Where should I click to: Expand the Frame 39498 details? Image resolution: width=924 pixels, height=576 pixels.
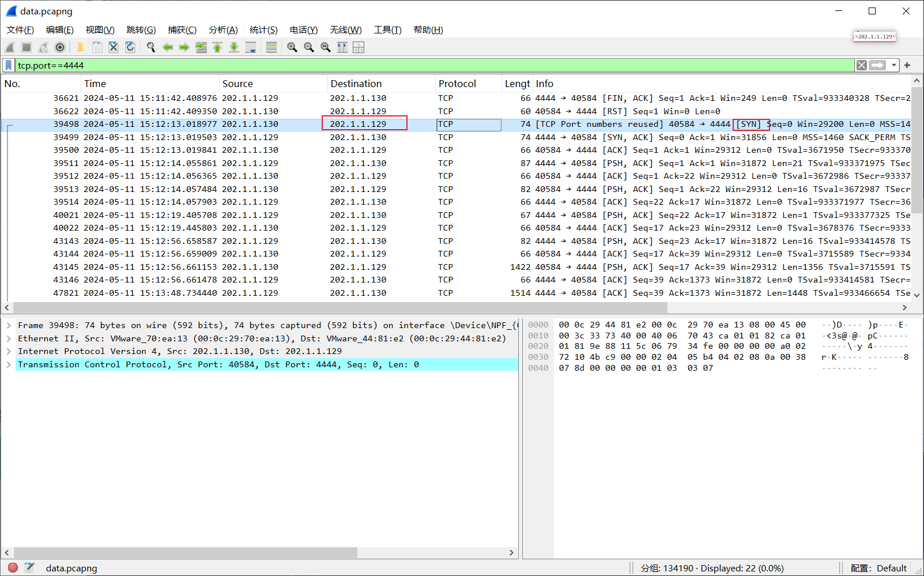9,325
